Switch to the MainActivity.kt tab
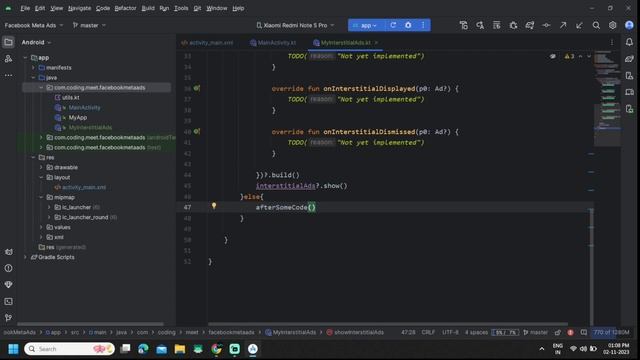Viewport: 640px width, 360px height. point(273,42)
